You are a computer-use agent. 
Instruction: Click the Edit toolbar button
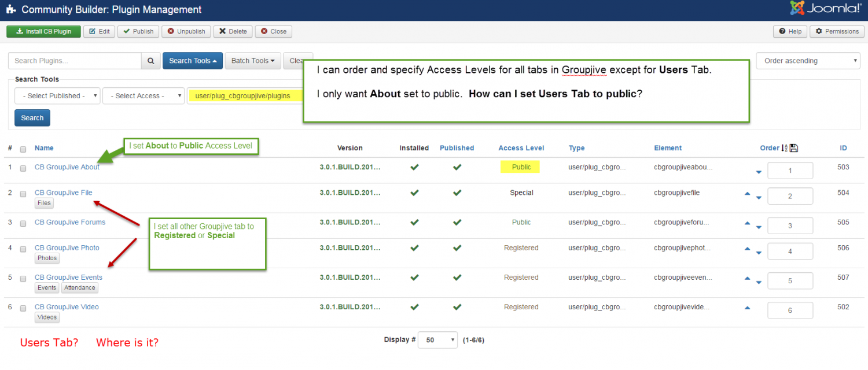(99, 31)
